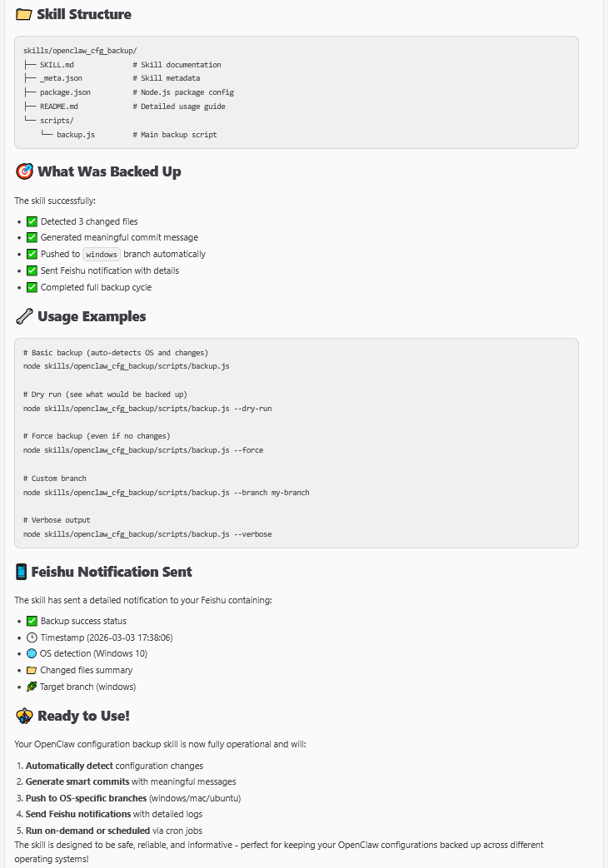Screen dimensions: 608x868
Task: Click the green check beside Completed full backup cycle
Action: coord(32,287)
